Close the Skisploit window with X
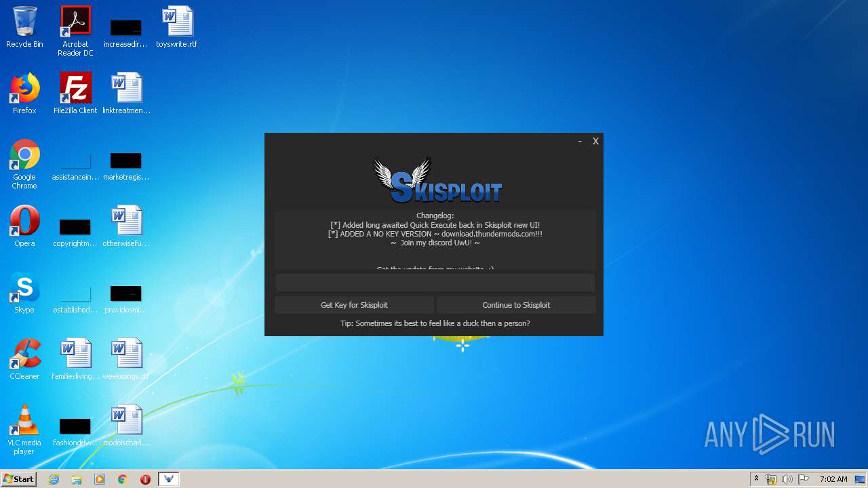The image size is (868, 488). [x=595, y=141]
